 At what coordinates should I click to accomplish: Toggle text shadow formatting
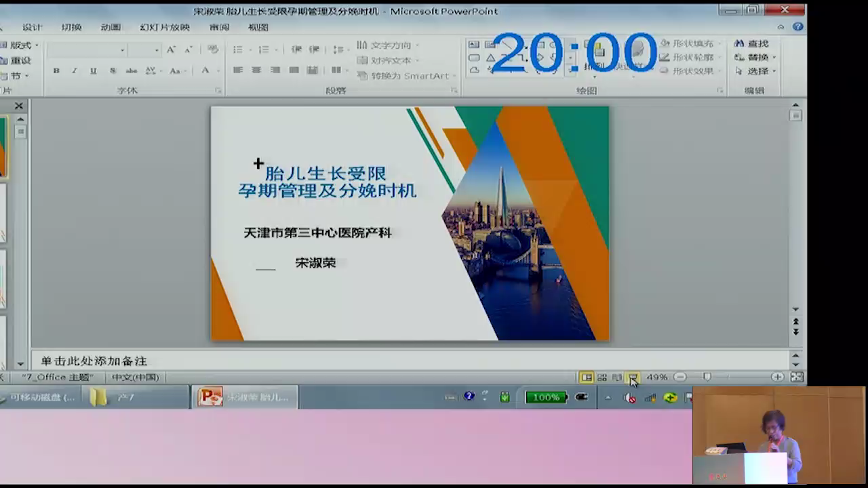[x=113, y=70]
